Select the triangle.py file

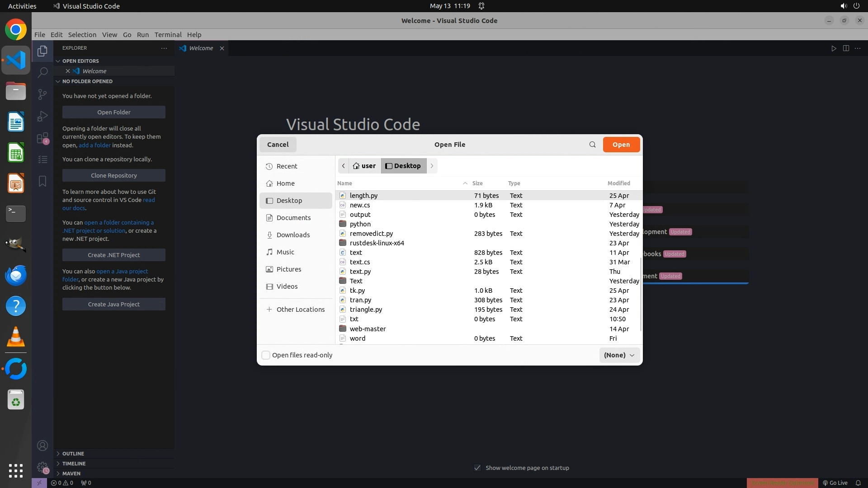[x=366, y=310]
